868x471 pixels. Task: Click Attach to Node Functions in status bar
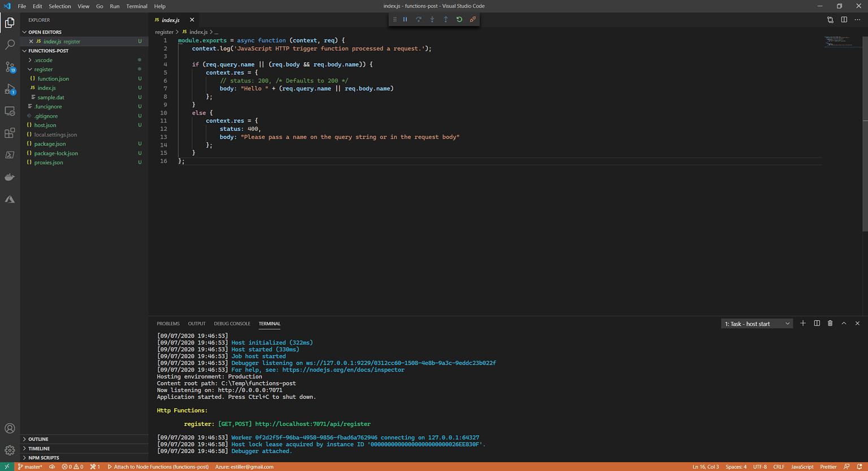(x=161, y=466)
